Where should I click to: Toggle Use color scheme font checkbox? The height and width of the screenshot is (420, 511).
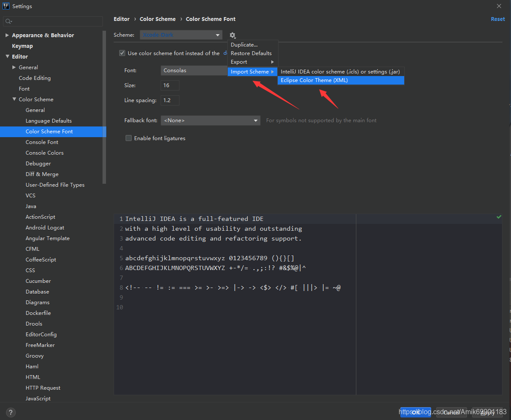(122, 53)
